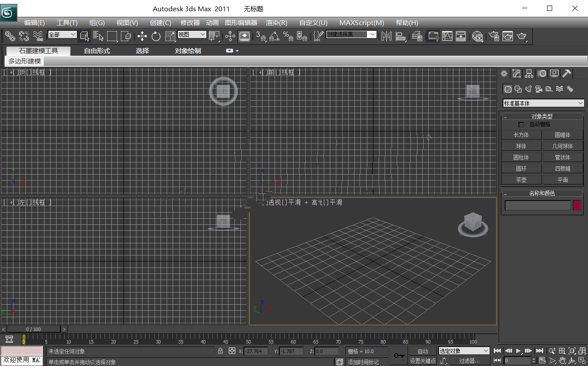
Task: Toggle Spinner Snap
Action: (302, 36)
